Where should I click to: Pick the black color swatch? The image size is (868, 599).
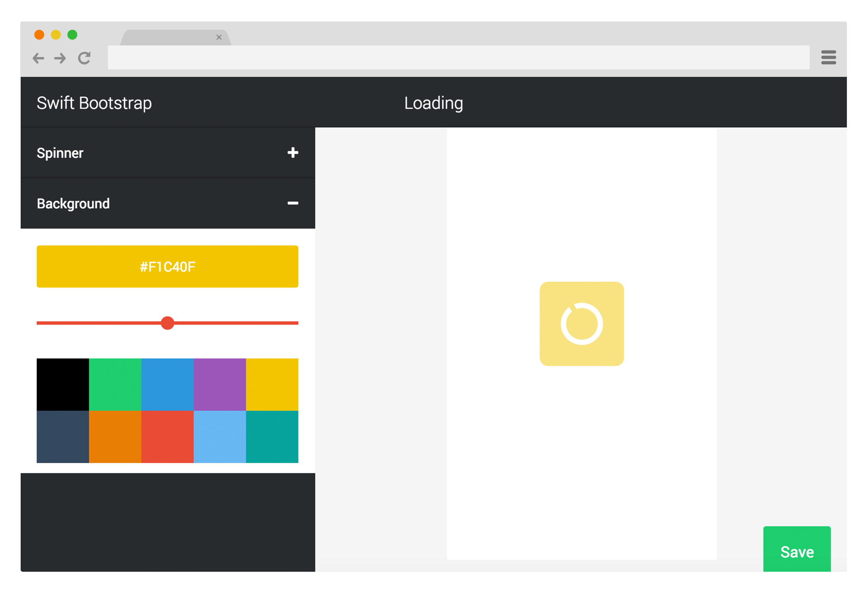point(63,384)
